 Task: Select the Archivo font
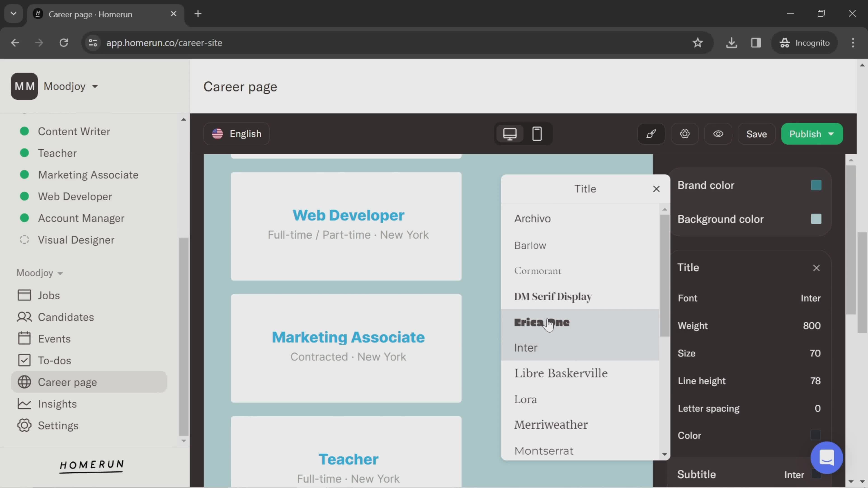coord(580,218)
